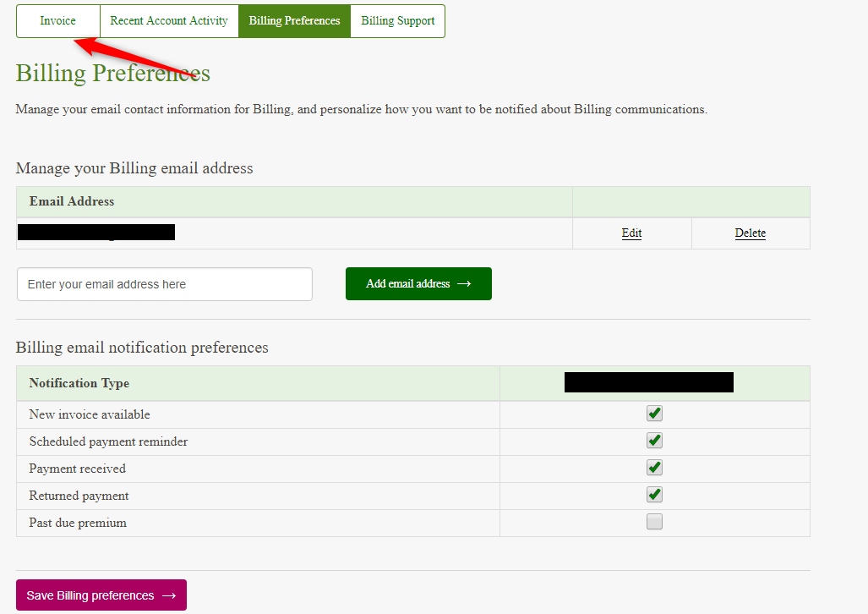Click arrow icon on Save Billing preferences button
The image size is (868, 614).
click(x=169, y=595)
